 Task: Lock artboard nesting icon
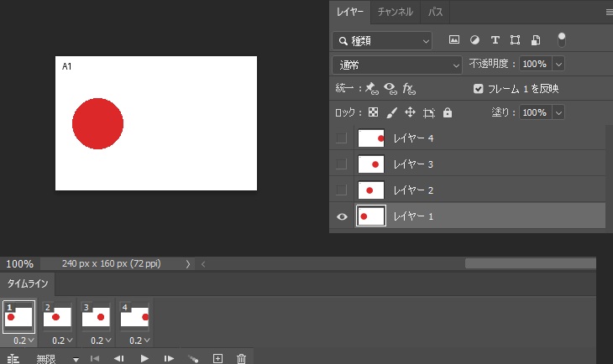(x=428, y=113)
